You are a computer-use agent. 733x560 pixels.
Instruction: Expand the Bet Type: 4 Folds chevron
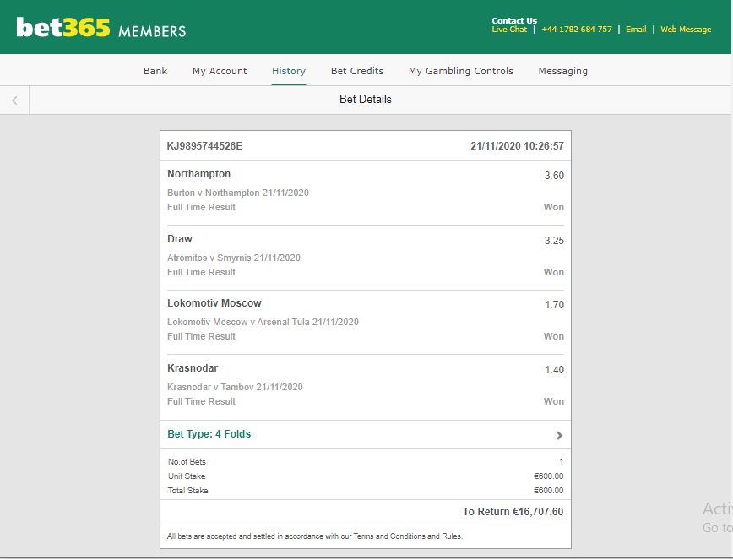click(x=559, y=435)
